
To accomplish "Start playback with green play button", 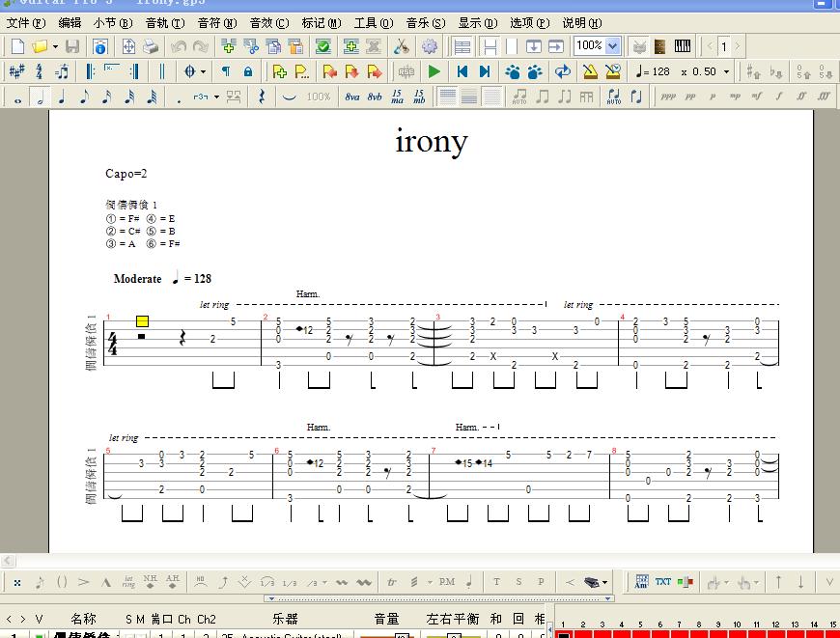I will (434, 71).
